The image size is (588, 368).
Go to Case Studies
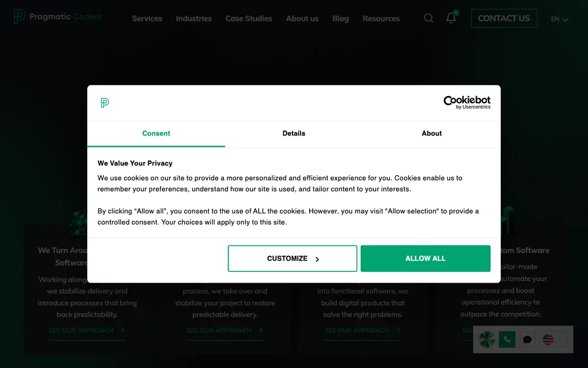click(248, 19)
